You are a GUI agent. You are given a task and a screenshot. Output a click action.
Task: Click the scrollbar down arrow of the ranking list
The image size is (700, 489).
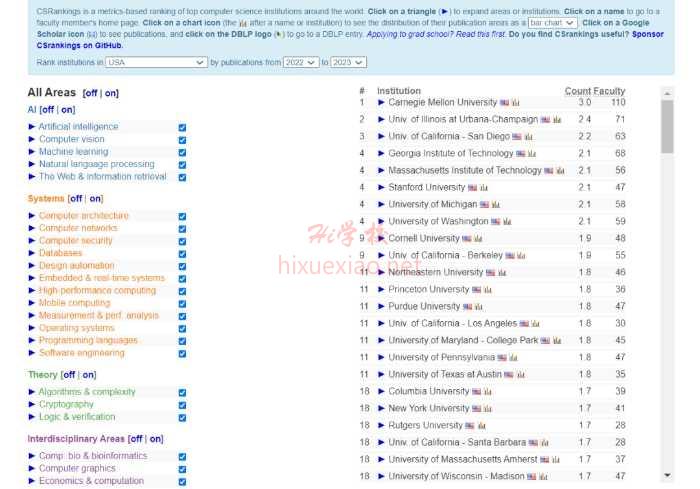pos(667,475)
